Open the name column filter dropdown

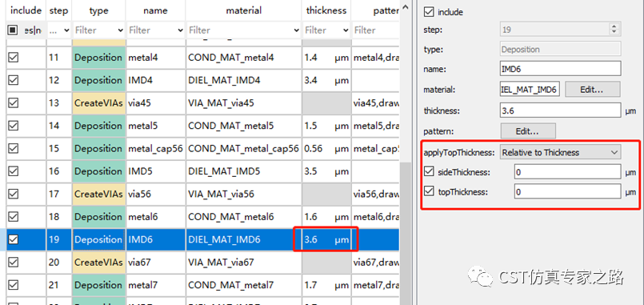pyautogui.click(x=180, y=30)
